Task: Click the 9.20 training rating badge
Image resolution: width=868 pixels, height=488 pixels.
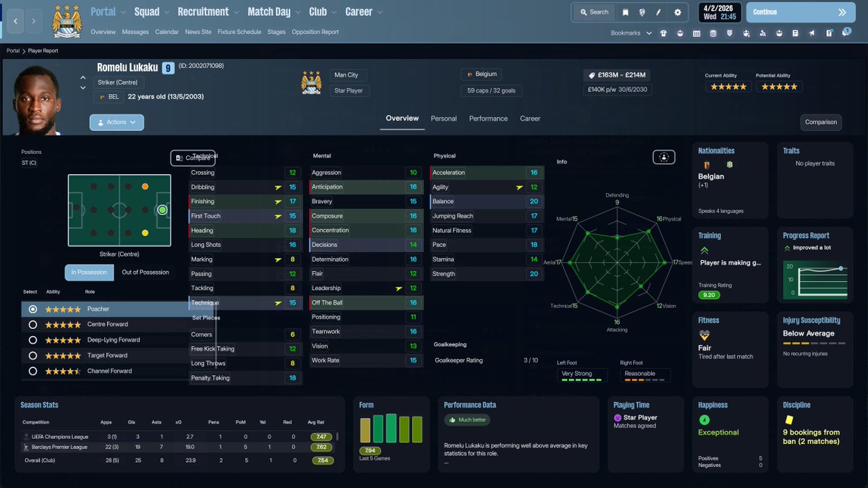Action: tap(708, 295)
